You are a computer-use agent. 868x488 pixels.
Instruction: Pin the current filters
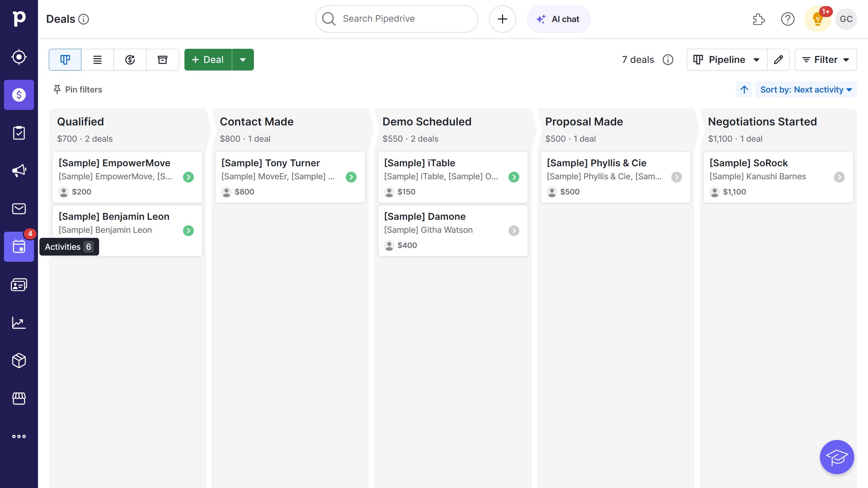pos(77,89)
